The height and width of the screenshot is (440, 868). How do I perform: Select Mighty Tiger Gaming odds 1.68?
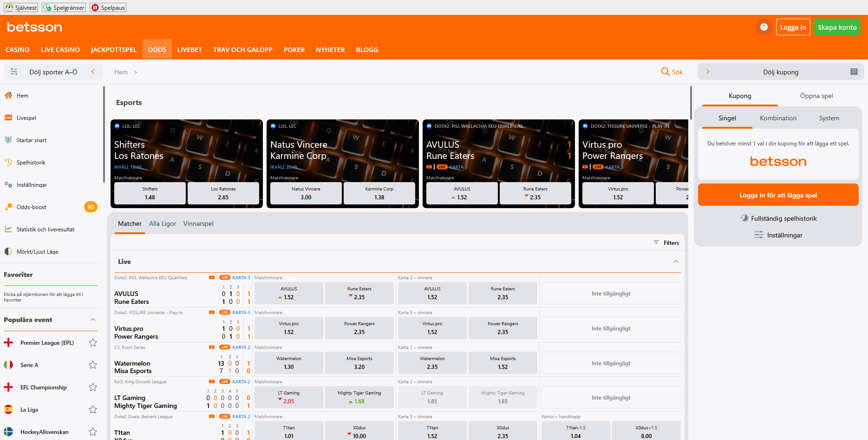359,397
